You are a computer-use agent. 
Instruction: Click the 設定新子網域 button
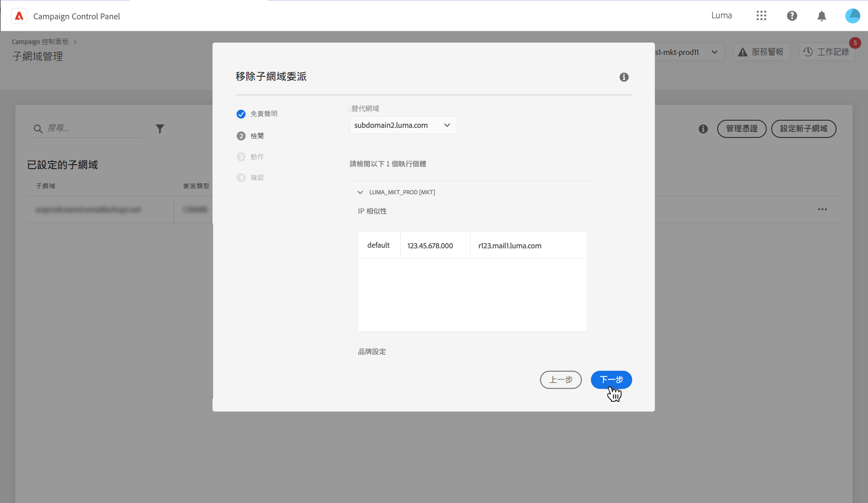click(803, 129)
